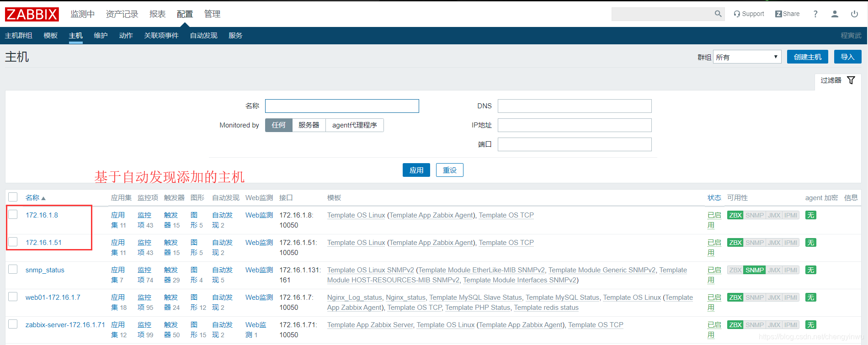Switch to 服务 submenu
The height and width of the screenshot is (345, 868).
(235, 36)
